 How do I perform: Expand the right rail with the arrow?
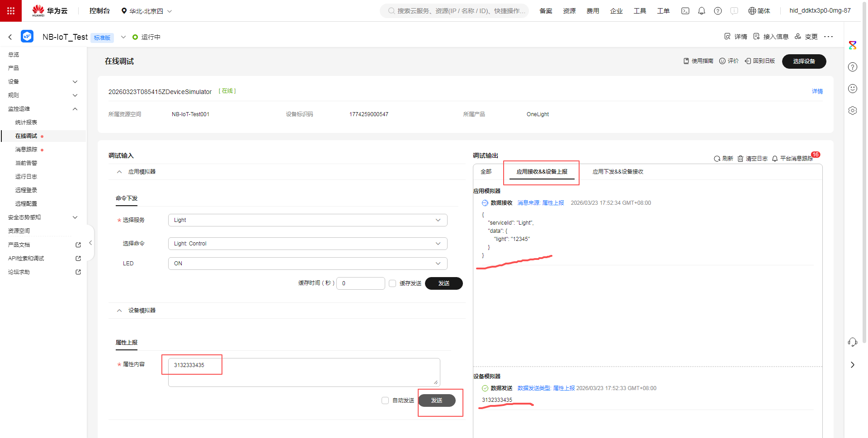click(x=853, y=365)
